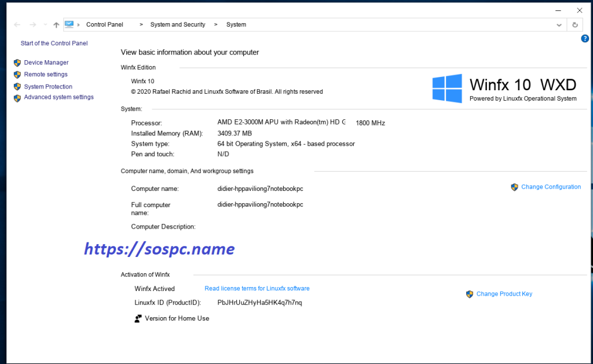This screenshot has width=593, height=364.
Task: Click the shield icon next to Device Manager
Action: click(17, 62)
